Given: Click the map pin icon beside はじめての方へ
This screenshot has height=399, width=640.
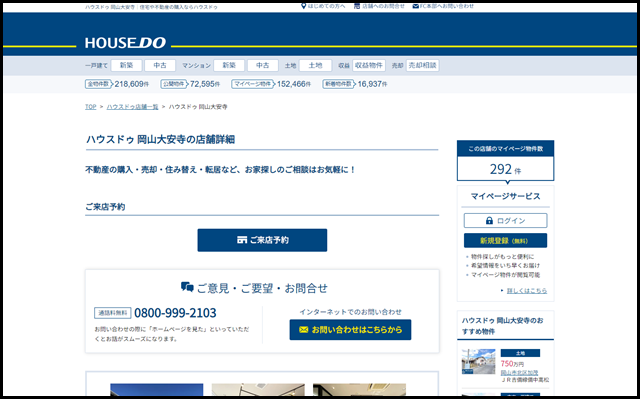Looking at the screenshot, I should pyautogui.click(x=303, y=6).
